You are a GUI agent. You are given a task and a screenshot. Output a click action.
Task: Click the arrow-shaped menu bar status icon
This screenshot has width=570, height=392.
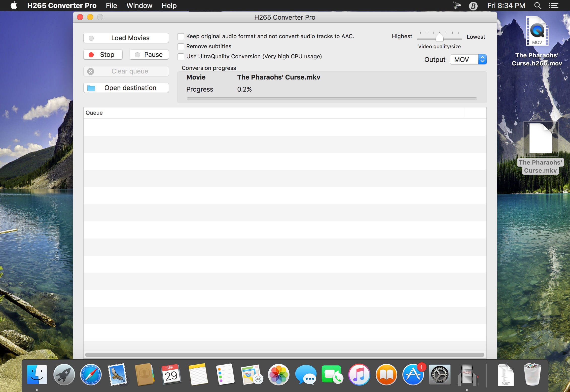click(457, 6)
